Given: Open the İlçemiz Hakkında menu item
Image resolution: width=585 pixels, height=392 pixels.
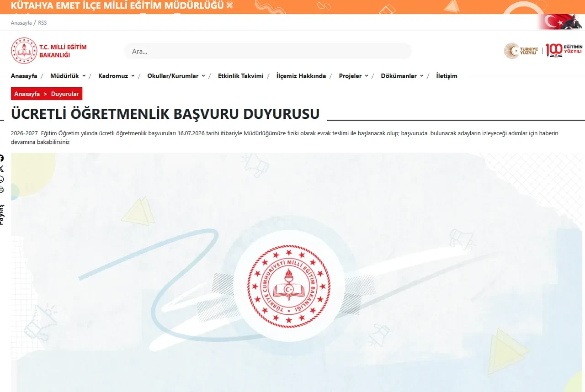Looking at the screenshot, I should click(x=301, y=76).
